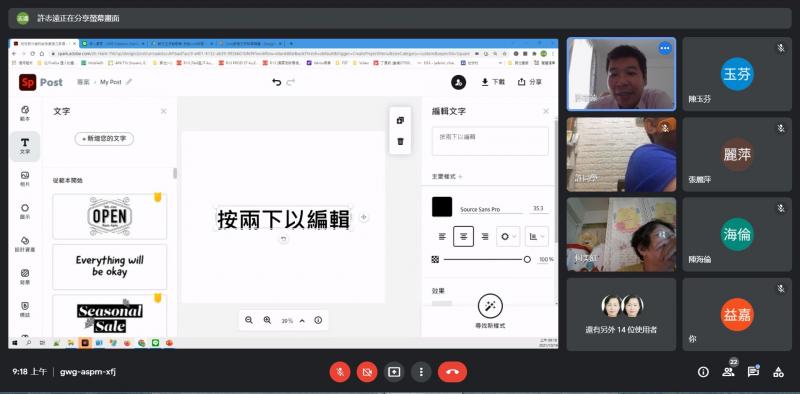Share the post with 分享
Image resolution: width=800 pixels, height=394 pixels.
[x=530, y=82]
